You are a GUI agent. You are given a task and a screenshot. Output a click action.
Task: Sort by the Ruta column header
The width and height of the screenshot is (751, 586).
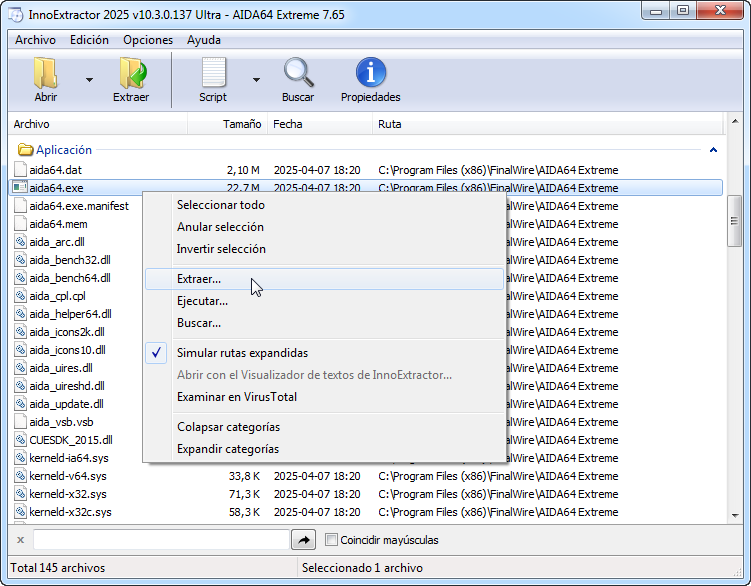coord(547,124)
